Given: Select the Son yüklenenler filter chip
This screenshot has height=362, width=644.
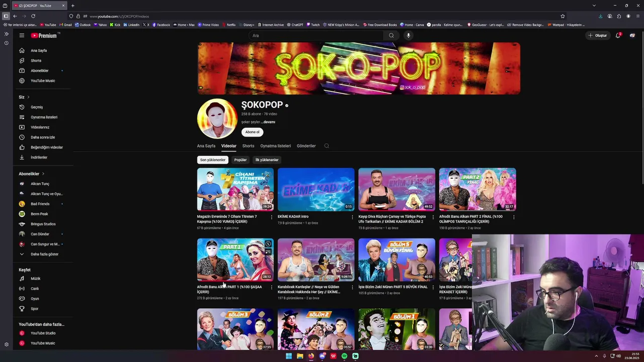Looking at the screenshot, I should 213,160.
